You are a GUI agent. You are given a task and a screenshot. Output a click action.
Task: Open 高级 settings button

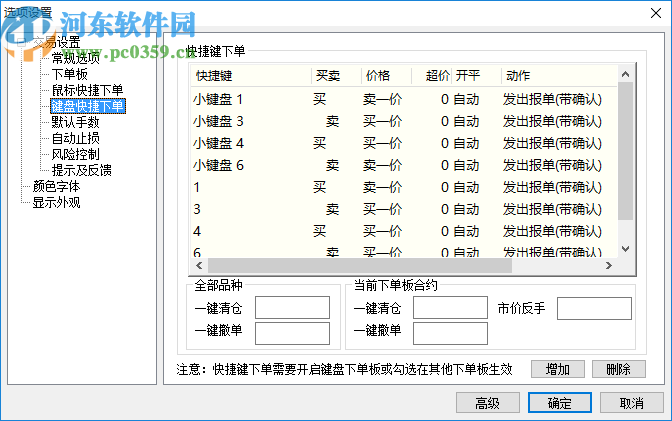(x=488, y=403)
